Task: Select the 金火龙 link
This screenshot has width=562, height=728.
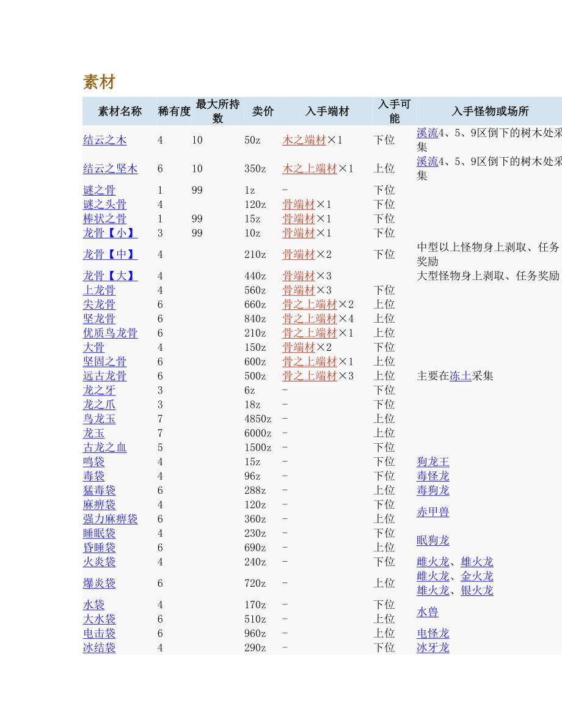Action: pos(476,576)
